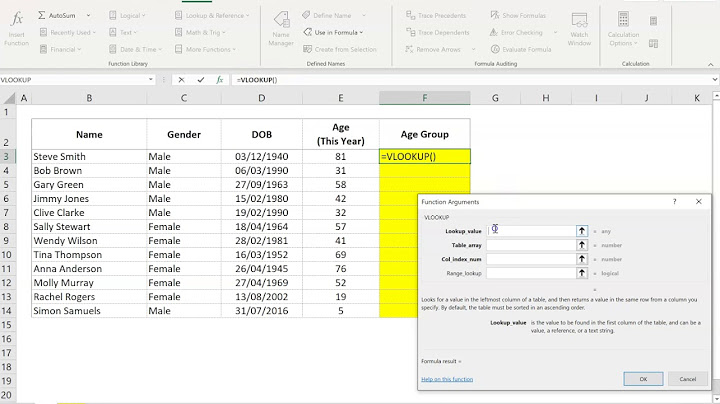Click the AutoSum sigma icon

pos(41,15)
